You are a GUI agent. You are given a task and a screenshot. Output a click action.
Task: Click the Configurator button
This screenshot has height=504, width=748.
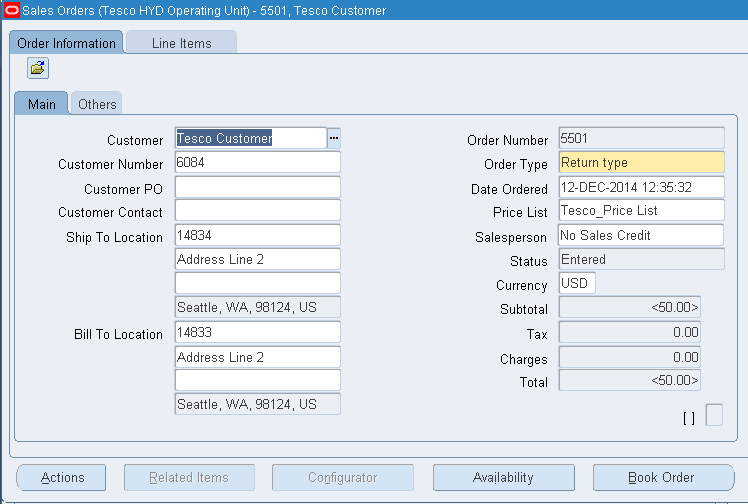pos(343,477)
